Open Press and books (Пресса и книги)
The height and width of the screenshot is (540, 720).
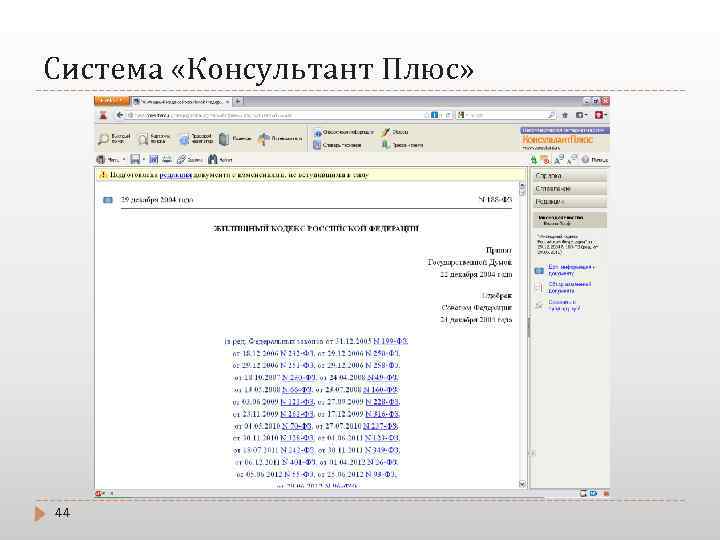point(402,145)
